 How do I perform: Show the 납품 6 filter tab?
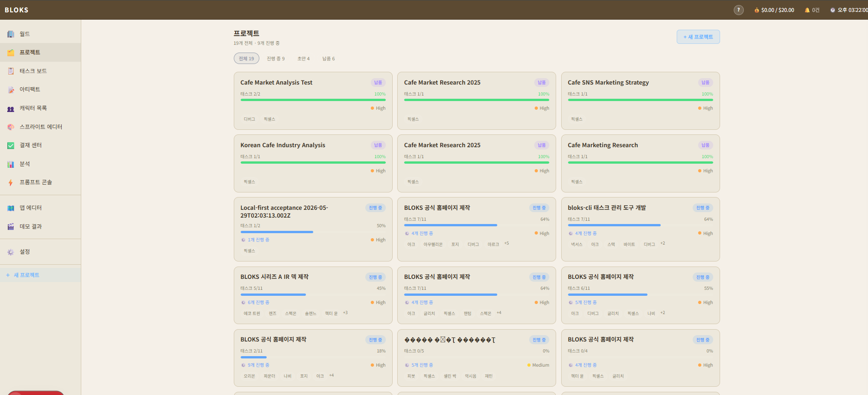(328, 59)
